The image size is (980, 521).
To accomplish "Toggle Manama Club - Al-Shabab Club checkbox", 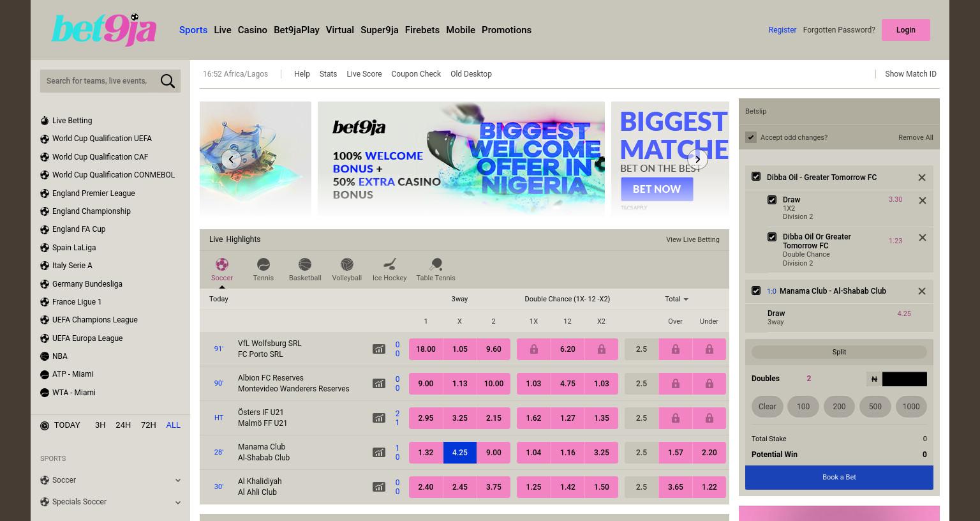I will click(756, 291).
